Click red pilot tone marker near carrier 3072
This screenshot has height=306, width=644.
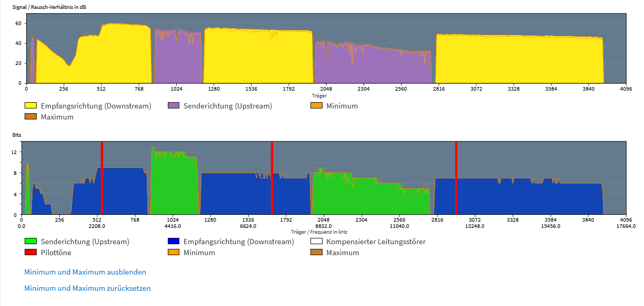coord(456,178)
